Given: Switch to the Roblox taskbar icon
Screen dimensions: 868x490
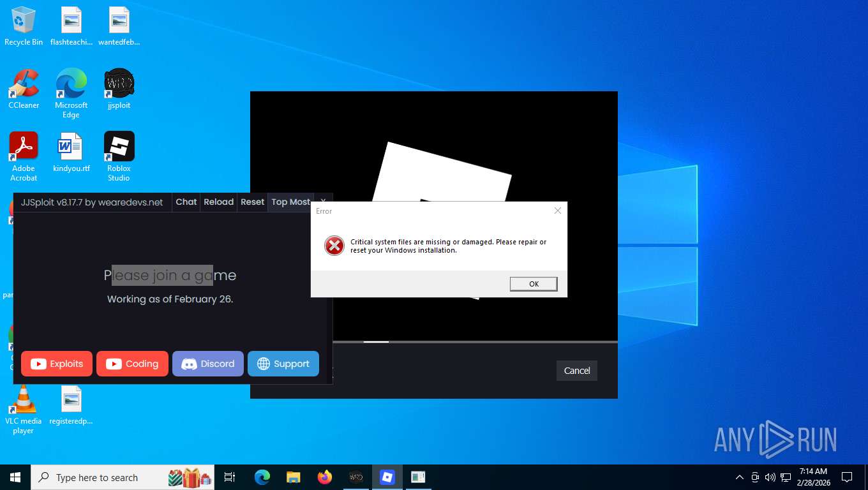Looking at the screenshot, I should (x=387, y=477).
